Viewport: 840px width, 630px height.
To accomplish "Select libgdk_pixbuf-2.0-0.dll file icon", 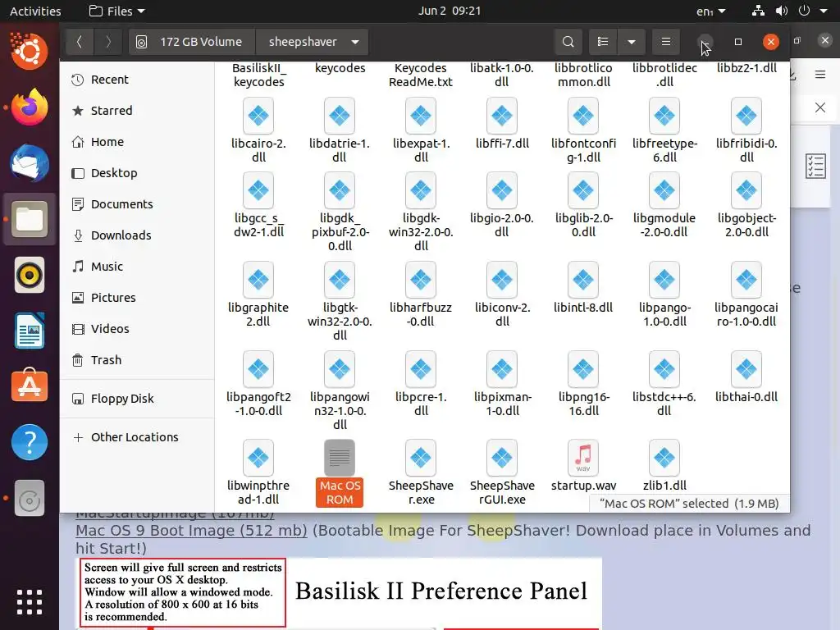I will tap(340, 190).
